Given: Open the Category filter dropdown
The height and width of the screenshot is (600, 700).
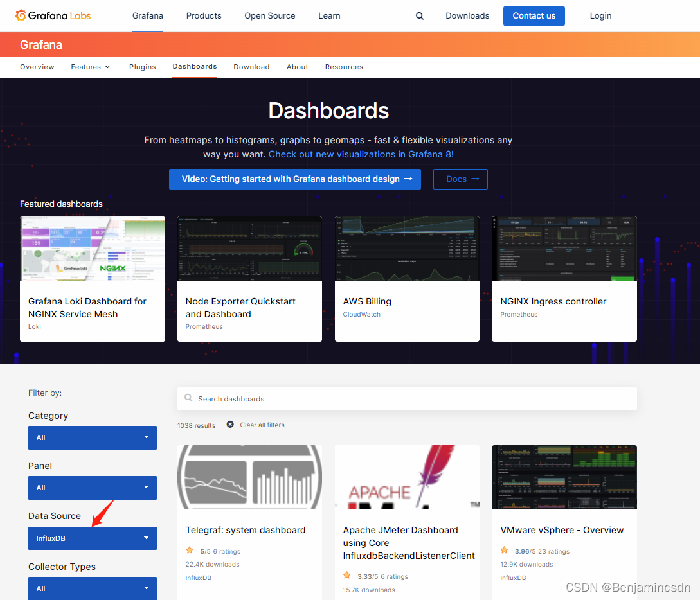Looking at the screenshot, I should (x=93, y=437).
